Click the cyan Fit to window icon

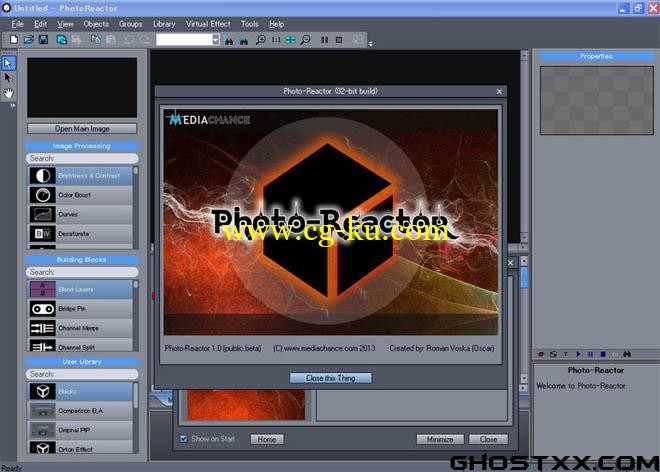point(290,40)
